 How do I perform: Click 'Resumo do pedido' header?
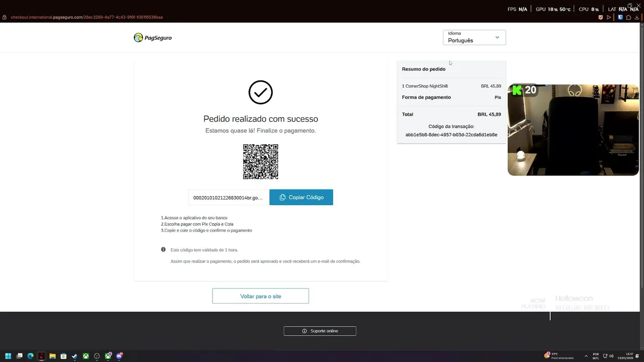(x=424, y=69)
